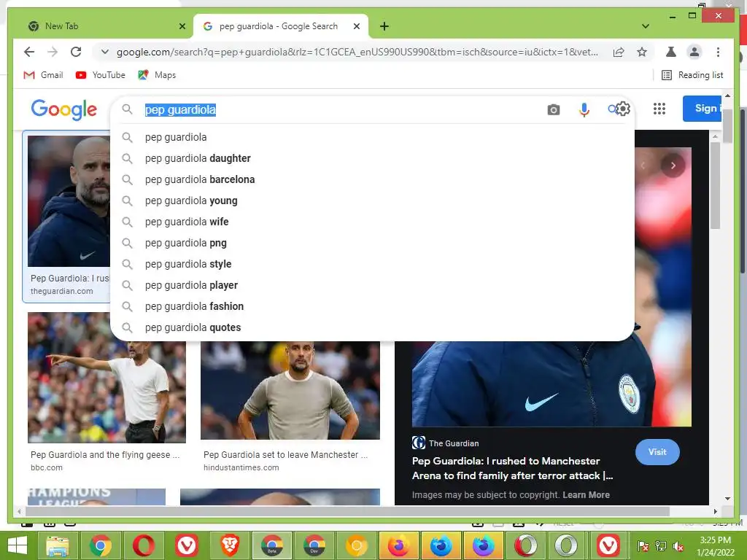Click the large preview image of Guardiola

click(551, 384)
